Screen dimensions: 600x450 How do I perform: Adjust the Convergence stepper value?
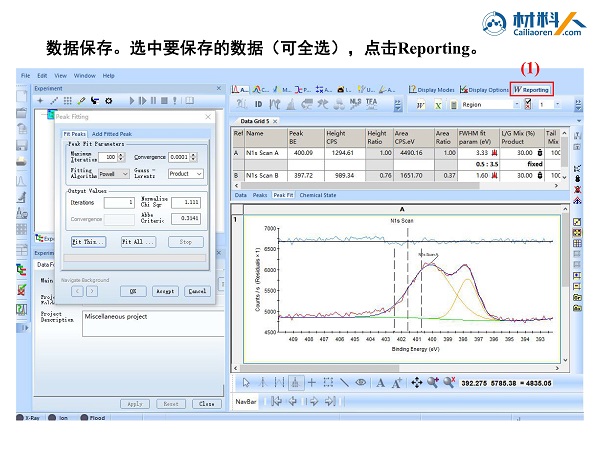coord(193,157)
